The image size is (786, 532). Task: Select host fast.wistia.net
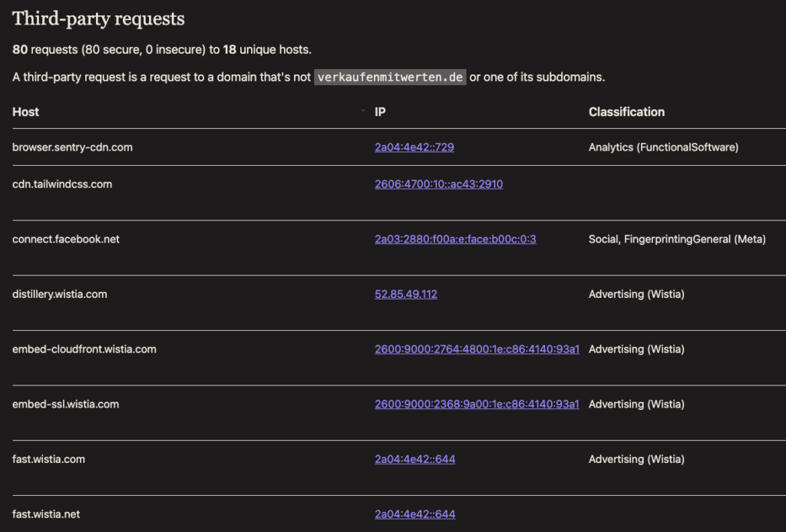(x=46, y=514)
